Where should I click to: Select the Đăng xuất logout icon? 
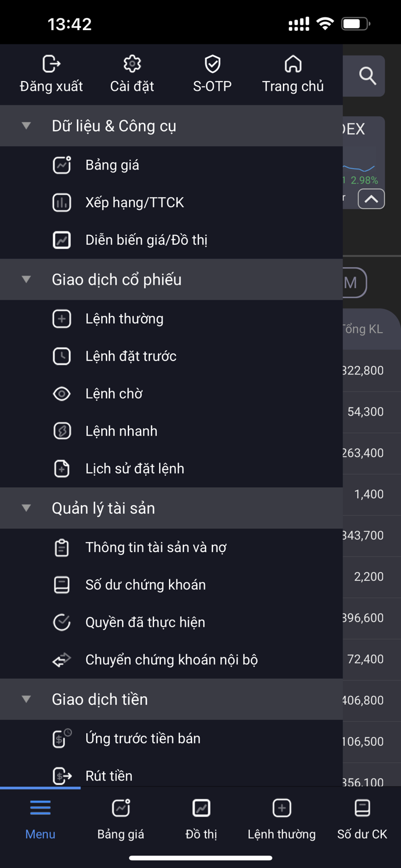click(x=50, y=64)
